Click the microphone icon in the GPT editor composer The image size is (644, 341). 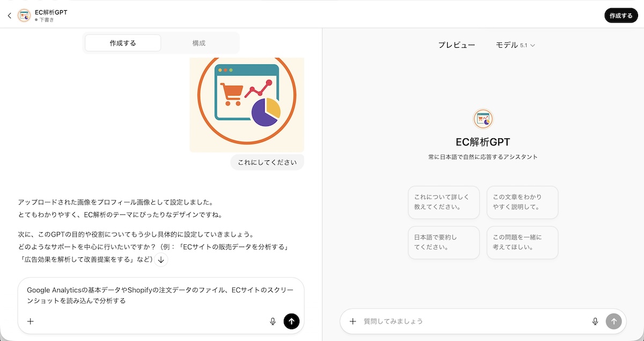(273, 321)
